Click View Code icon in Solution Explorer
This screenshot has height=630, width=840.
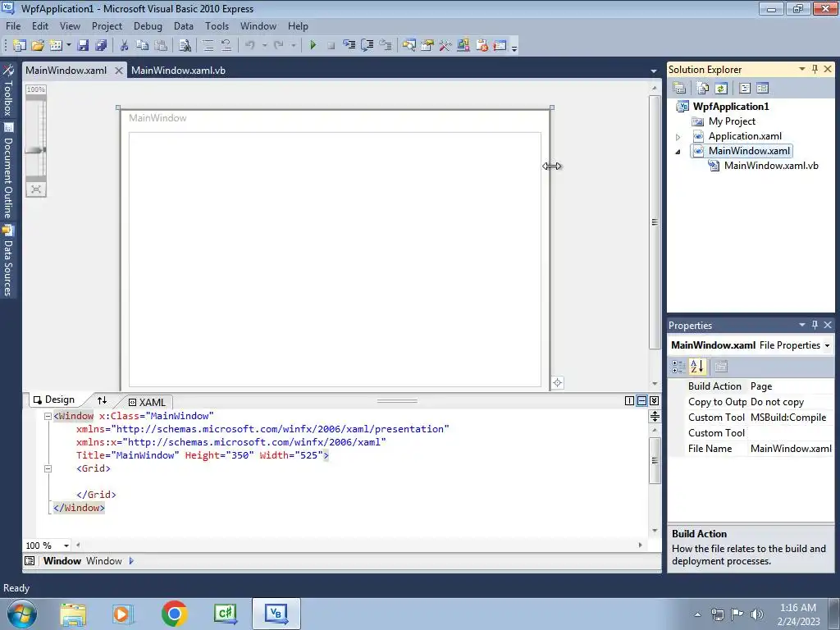(x=745, y=88)
